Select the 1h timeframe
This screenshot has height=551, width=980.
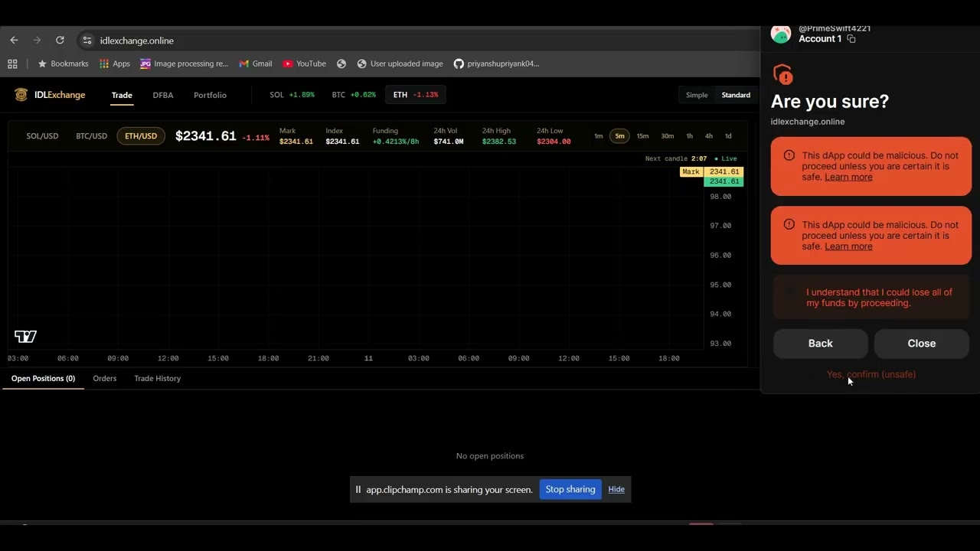pyautogui.click(x=689, y=136)
